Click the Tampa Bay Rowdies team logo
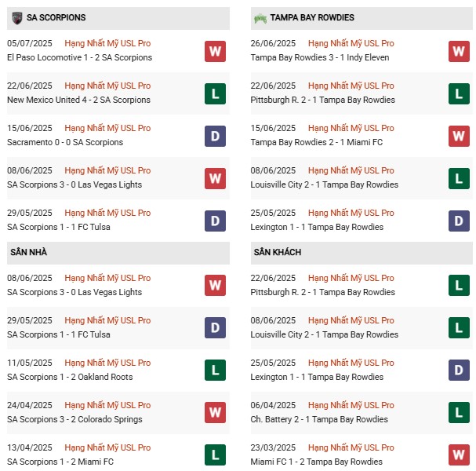Screen dimensions: 476x471 (x=260, y=17)
